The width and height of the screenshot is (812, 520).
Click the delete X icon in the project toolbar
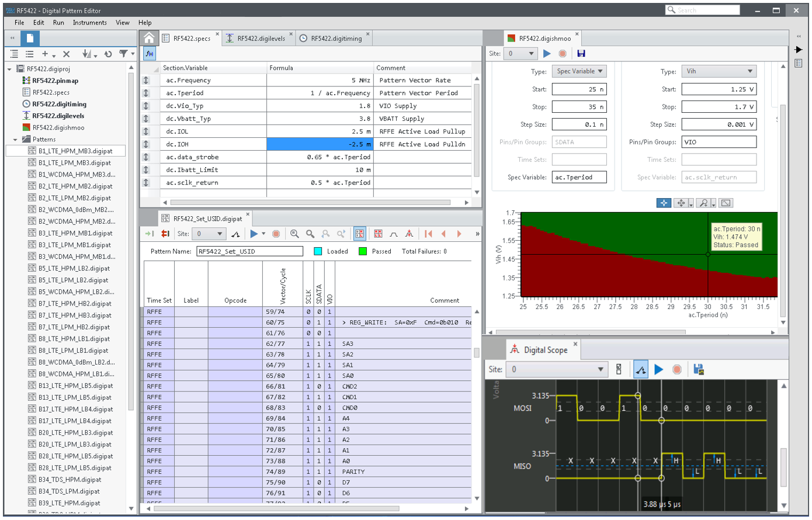[x=66, y=54]
